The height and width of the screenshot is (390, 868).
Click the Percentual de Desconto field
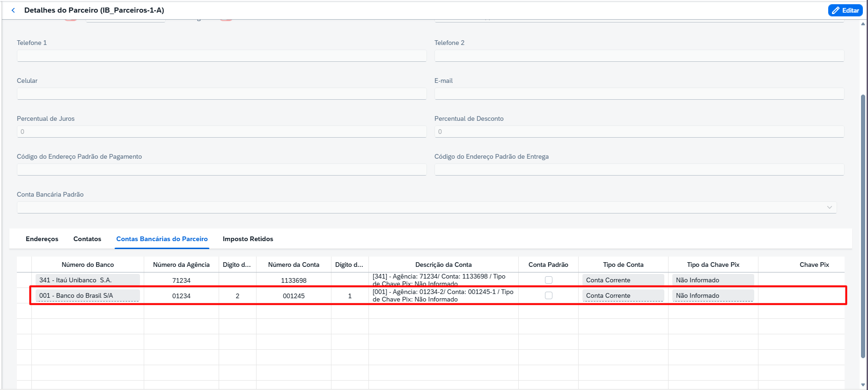[x=639, y=132]
